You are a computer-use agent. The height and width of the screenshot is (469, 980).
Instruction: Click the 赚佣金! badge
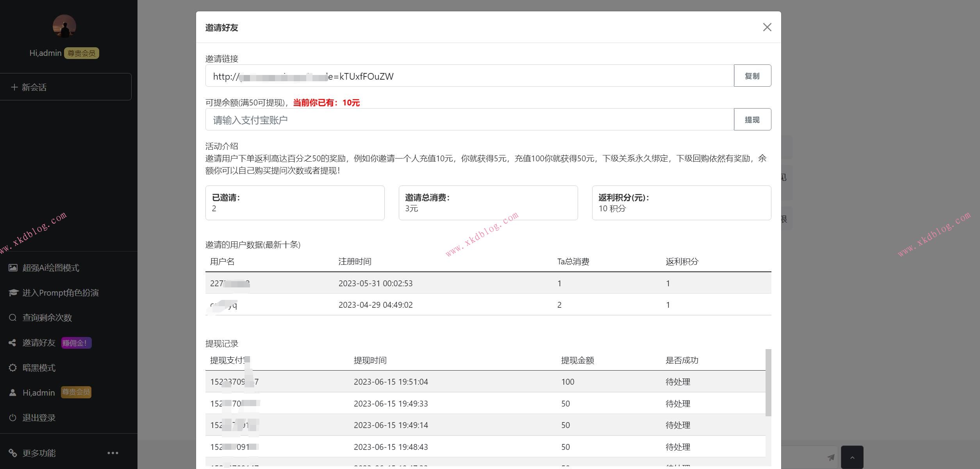(76, 343)
